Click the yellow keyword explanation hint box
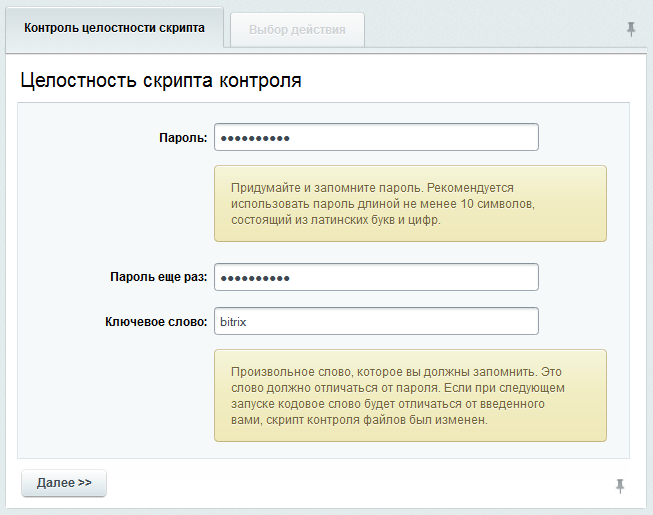This screenshot has width=653, height=515. tap(410, 395)
